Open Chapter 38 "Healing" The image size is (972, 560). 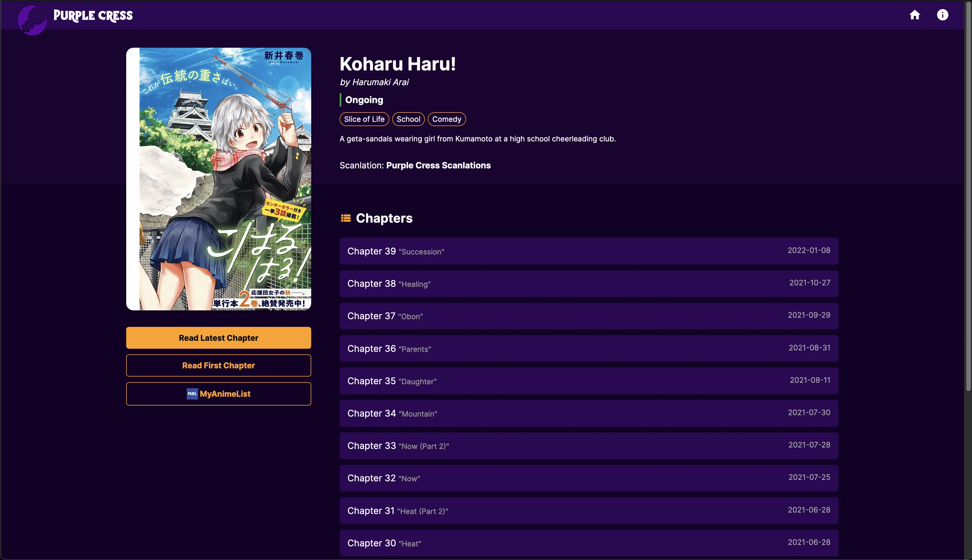click(x=588, y=283)
